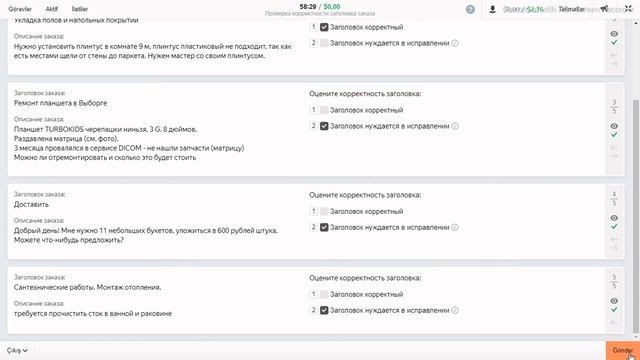Open the Talimatlar instructions link
Viewport: 640px width, 360px height.
coord(571,9)
